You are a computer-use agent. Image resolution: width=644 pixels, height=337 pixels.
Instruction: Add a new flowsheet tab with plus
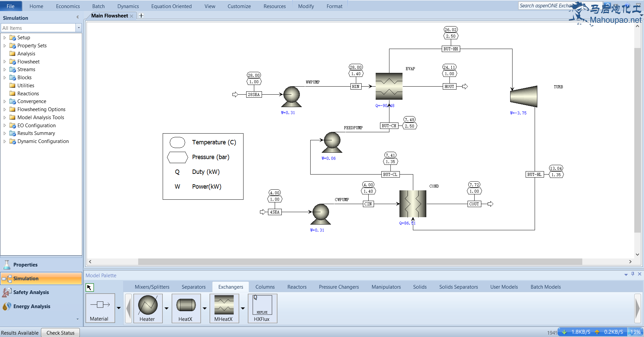[x=141, y=15]
